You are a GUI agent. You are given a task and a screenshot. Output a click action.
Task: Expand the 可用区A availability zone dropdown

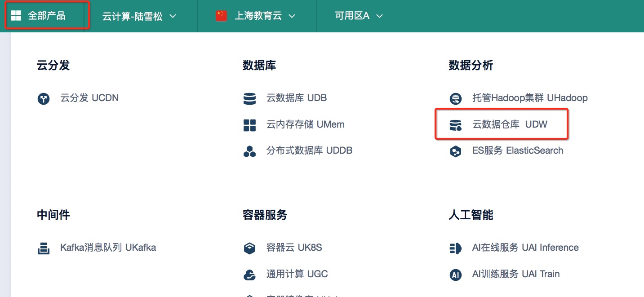pos(359,16)
